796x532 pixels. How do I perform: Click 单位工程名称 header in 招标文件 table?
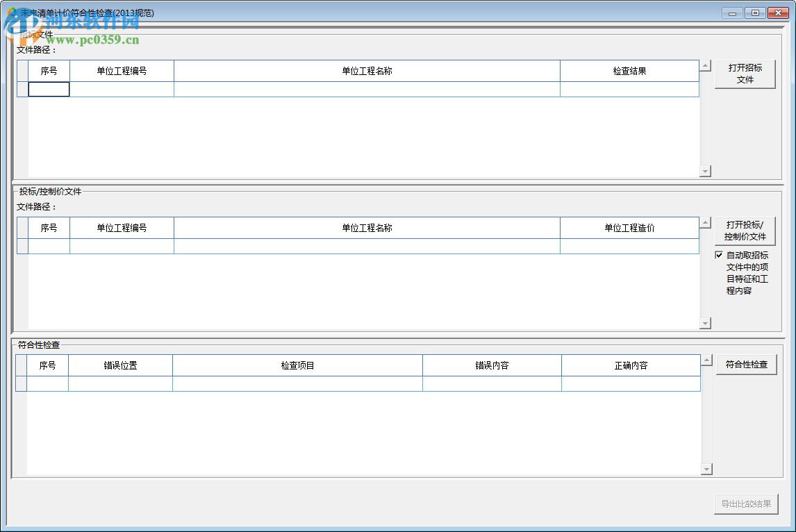click(x=367, y=71)
